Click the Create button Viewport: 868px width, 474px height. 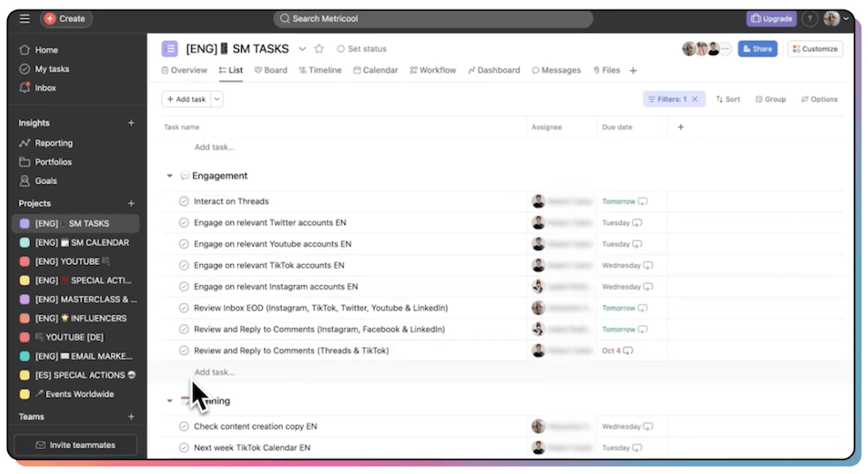(x=66, y=19)
